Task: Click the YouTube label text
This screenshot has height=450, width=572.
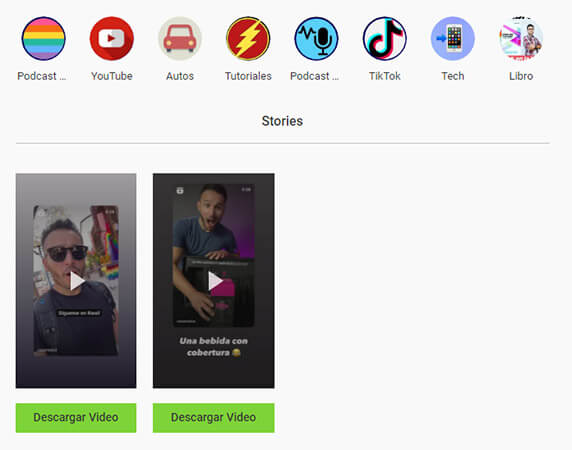Action: pos(112,76)
